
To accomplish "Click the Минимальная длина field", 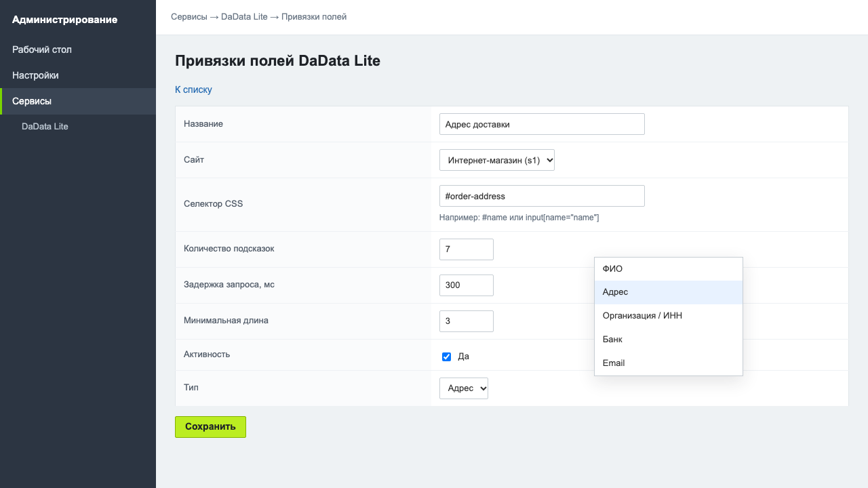I will click(x=467, y=321).
